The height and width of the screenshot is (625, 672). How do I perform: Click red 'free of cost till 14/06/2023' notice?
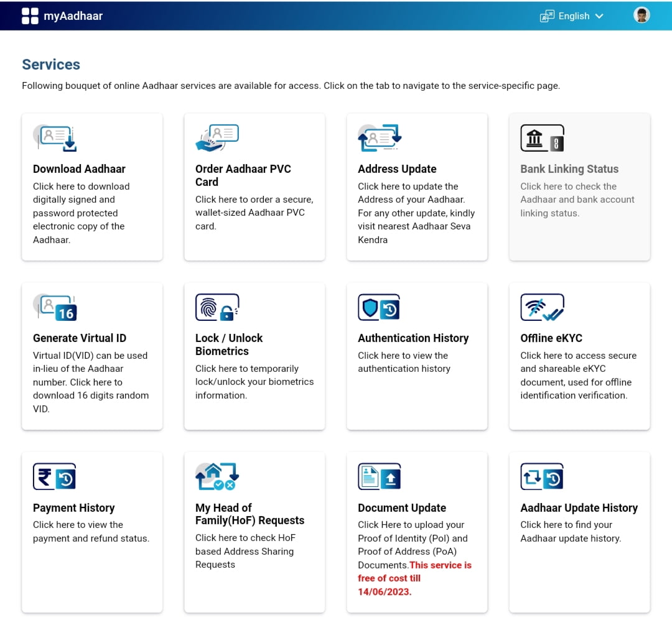pos(414,578)
